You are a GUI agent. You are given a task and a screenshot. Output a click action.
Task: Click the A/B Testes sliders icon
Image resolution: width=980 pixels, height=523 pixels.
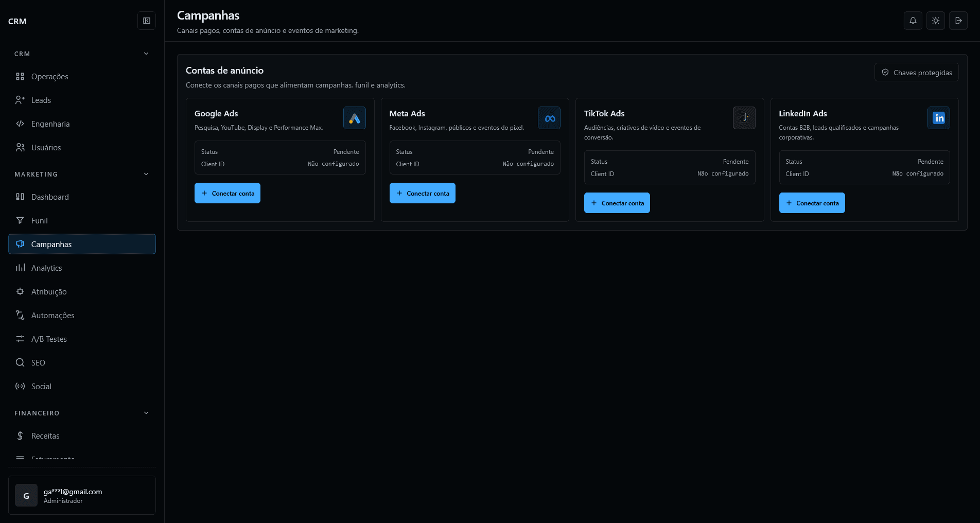pos(20,339)
